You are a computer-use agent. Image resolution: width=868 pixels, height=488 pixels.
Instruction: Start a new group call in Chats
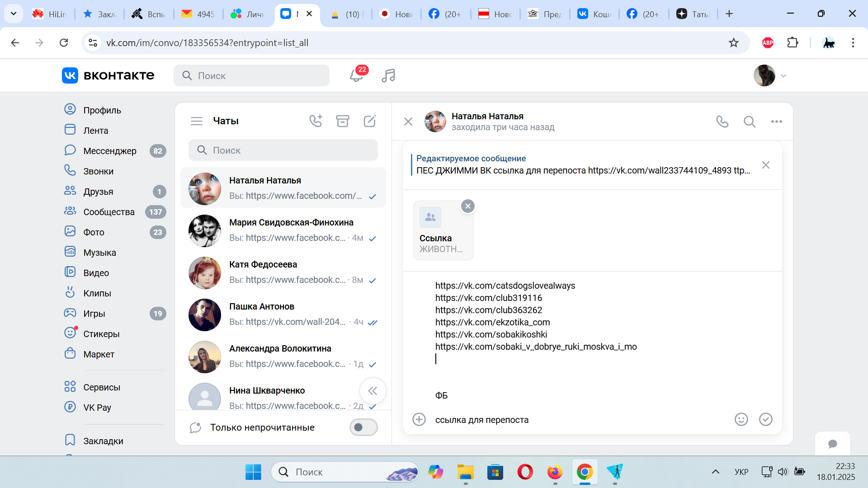pyautogui.click(x=316, y=121)
